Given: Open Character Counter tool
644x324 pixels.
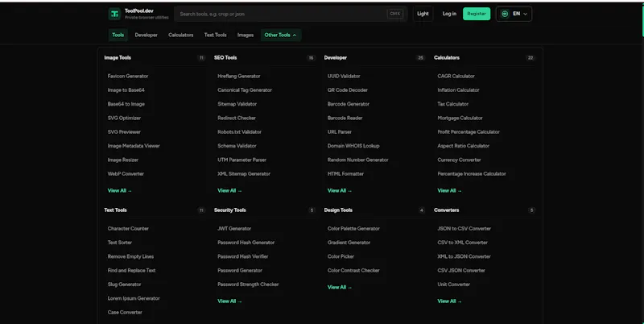Looking at the screenshot, I should [x=128, y=229].
